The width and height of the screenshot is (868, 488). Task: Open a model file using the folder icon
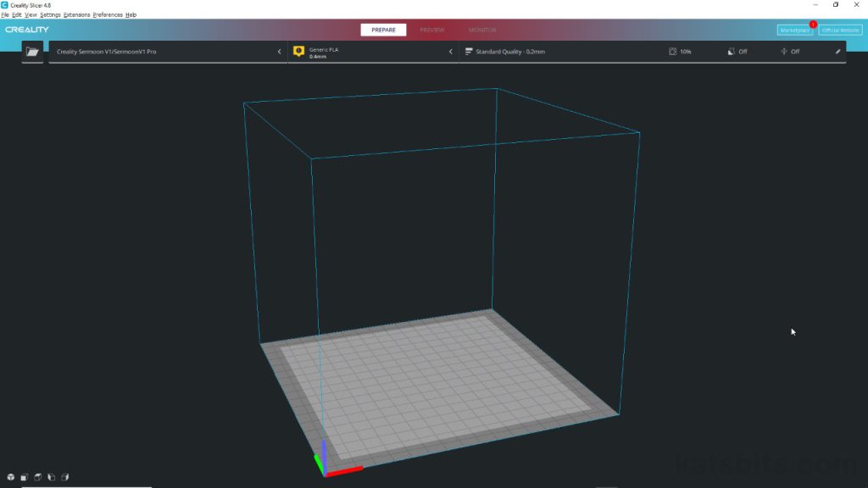pos(31,51)
